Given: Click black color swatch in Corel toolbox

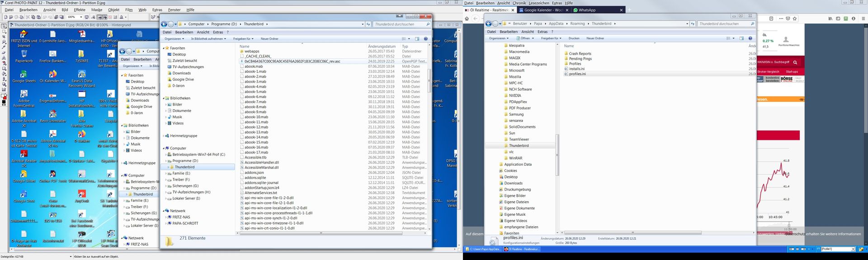Looking at the screenshot, I should [4, 102].
